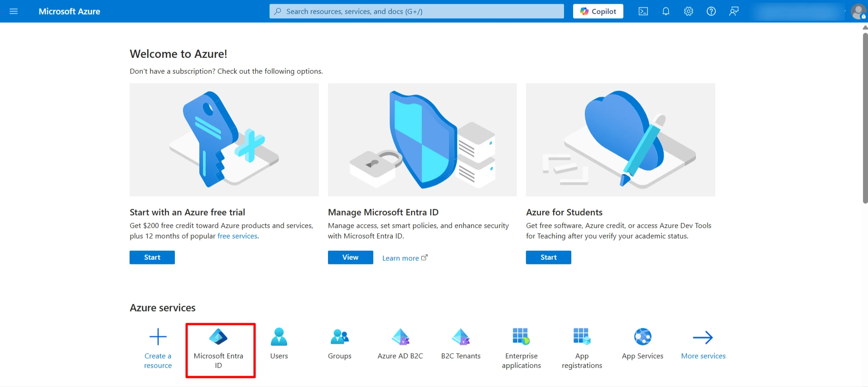868x387 pixels.
Task: Open the portal hamburger menu
Action: [x=14, y=11]
